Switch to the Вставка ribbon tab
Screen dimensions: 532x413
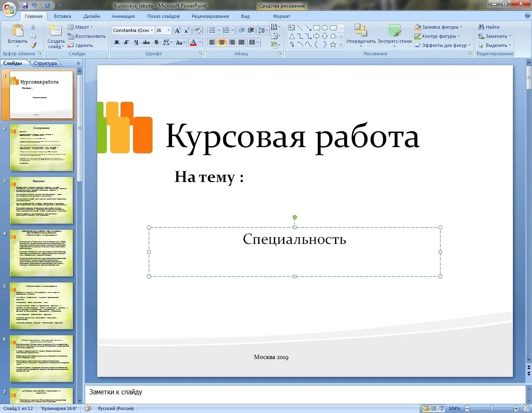pos(62,16)
